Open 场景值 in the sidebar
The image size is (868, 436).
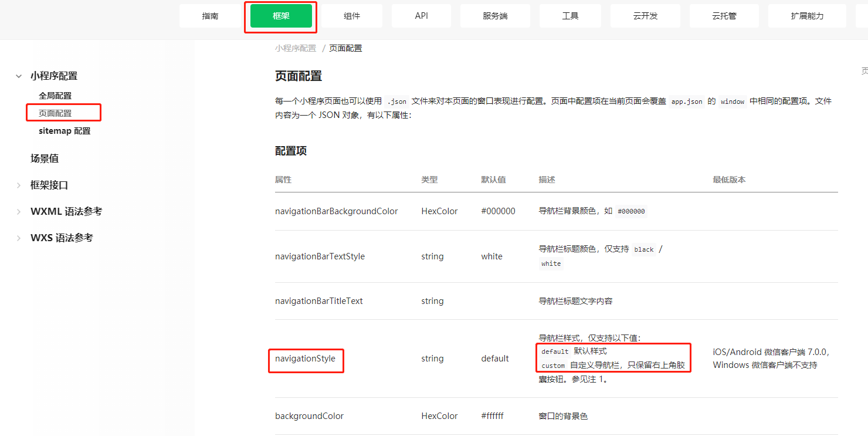point(45,158)
